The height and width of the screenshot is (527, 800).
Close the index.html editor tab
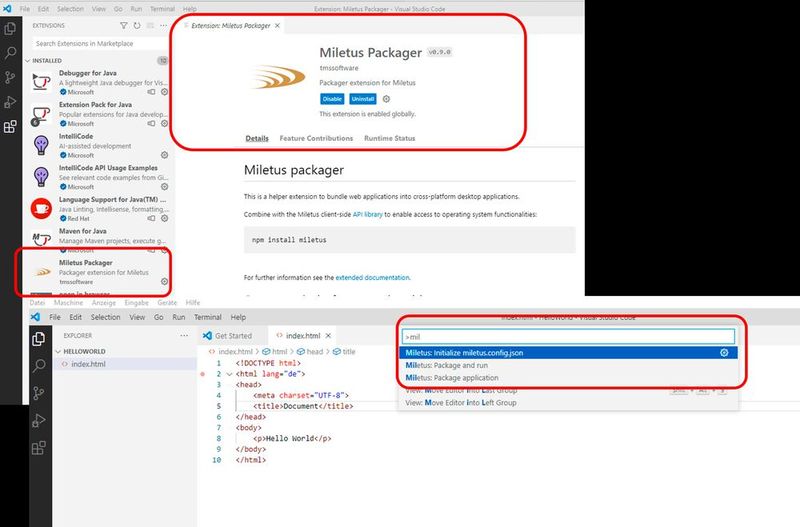click(329, 336)
